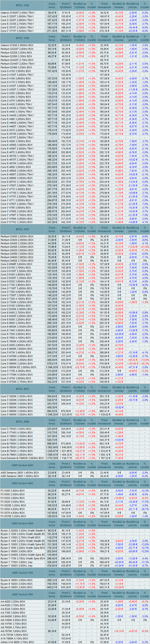Select the Core i7-7640X 4.0GHz BOX label
Viewport: 150px width, 644px height.
click(x=16, y=429)
